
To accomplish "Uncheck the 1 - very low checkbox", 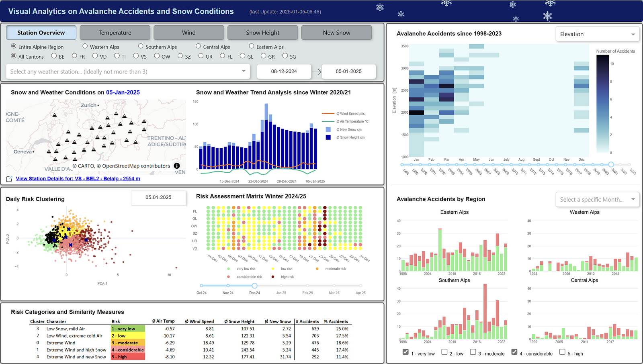I will 405,352.
